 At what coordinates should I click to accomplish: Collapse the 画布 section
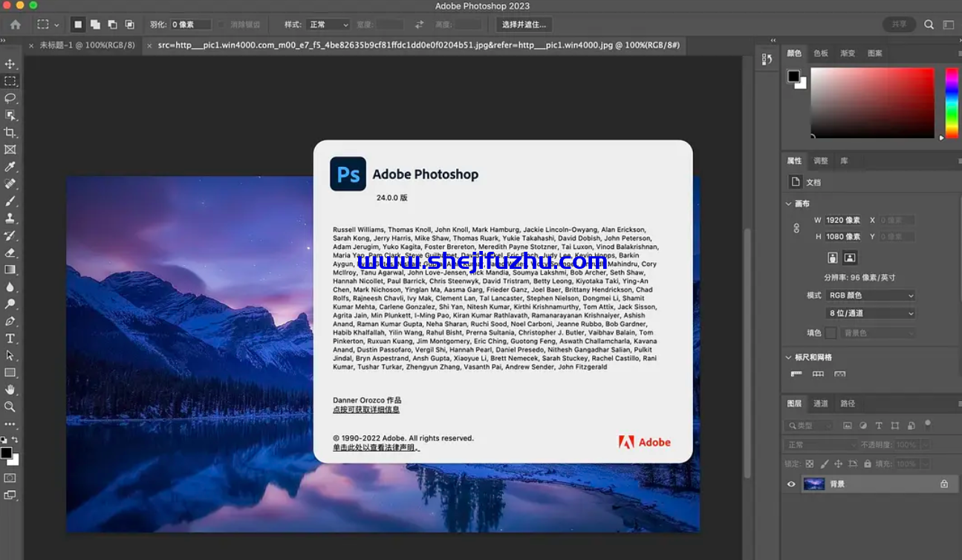[x=788, y=204]
